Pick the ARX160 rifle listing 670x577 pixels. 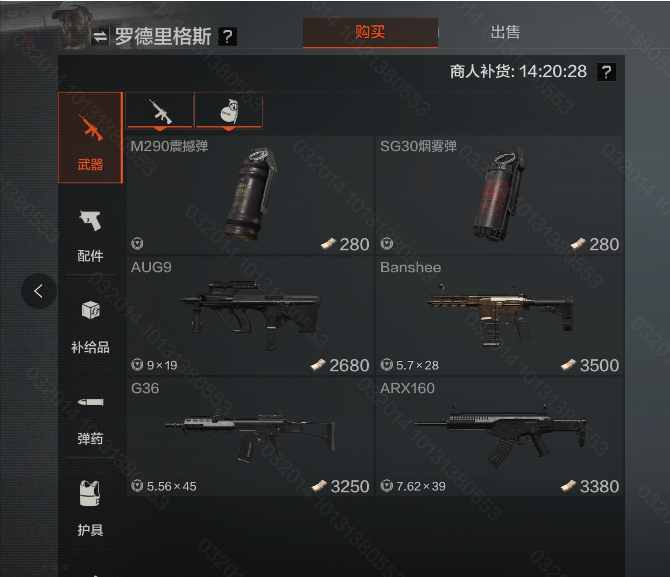[x=500, y=437]
